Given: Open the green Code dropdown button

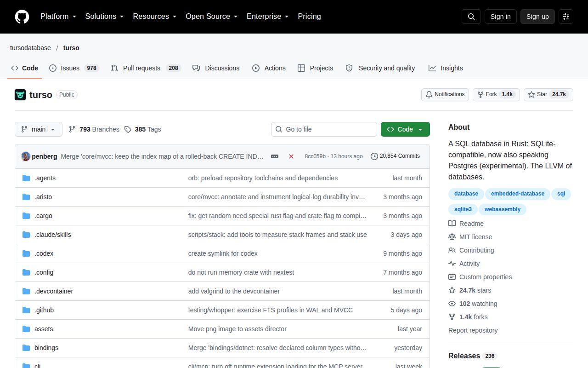Looking at the screenshot, I should coord(405,129).
